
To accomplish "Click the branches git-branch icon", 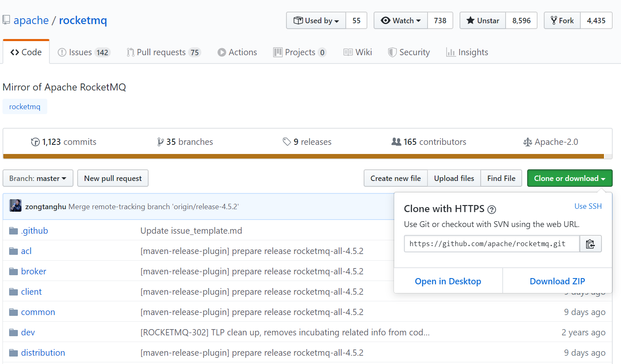I will [x=160, y=142].
